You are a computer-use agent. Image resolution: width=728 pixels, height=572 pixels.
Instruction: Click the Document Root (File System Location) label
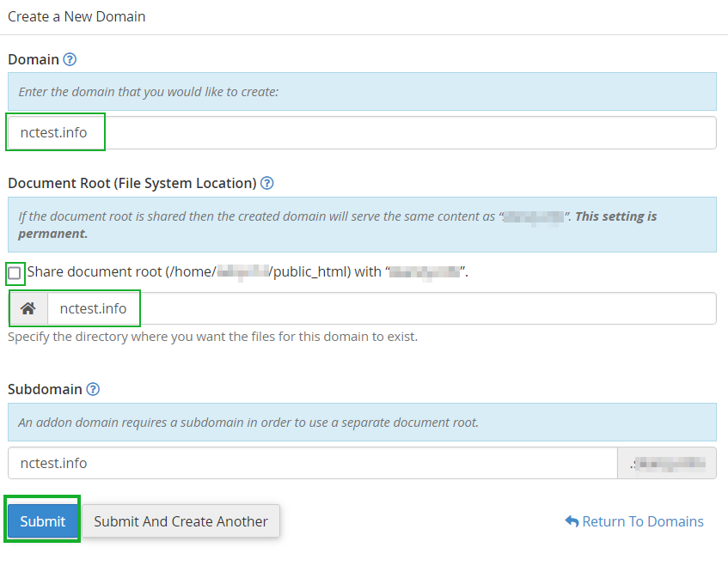(132, 183)
